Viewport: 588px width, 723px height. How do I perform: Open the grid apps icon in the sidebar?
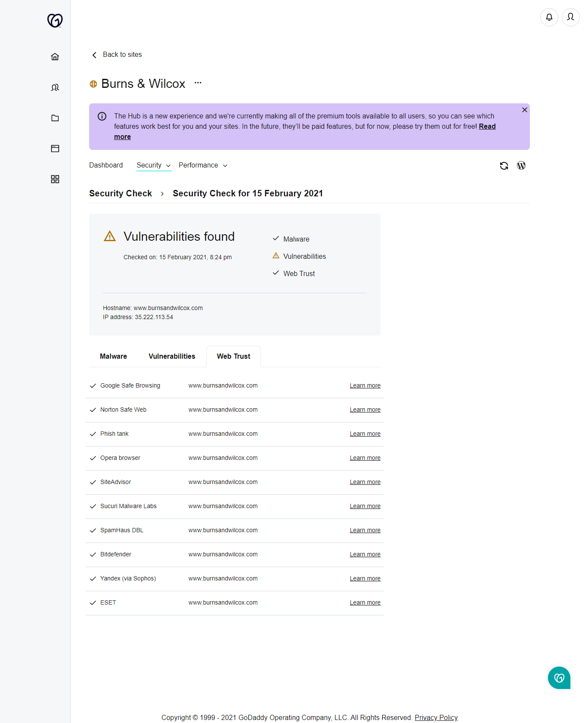click(x=55, y=179)
